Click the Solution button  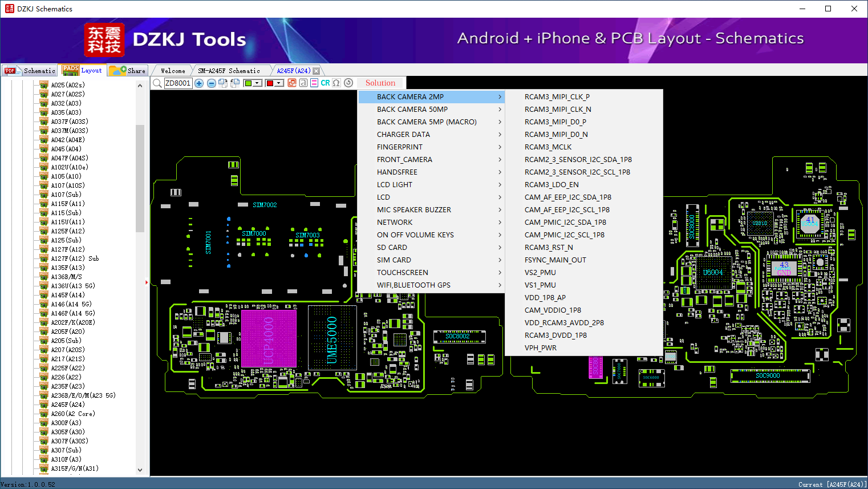[380, 83]
